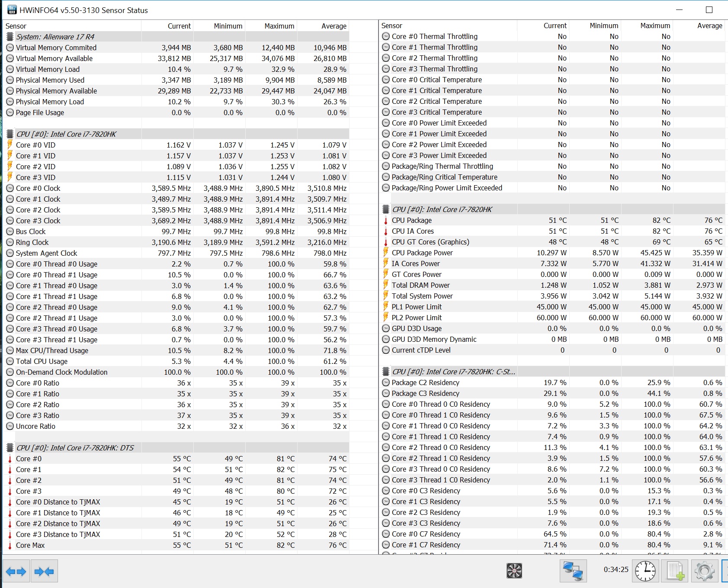Click CPU Package Power maximum value 45.425 W
The width and height of the screenshot is (728, 588).
[x=655, y=253]
